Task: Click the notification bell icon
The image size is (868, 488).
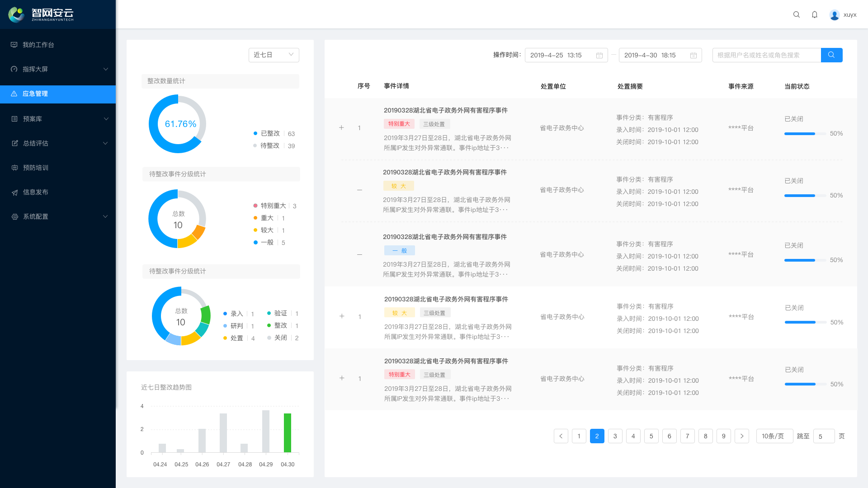Action: tap(814, 14)
